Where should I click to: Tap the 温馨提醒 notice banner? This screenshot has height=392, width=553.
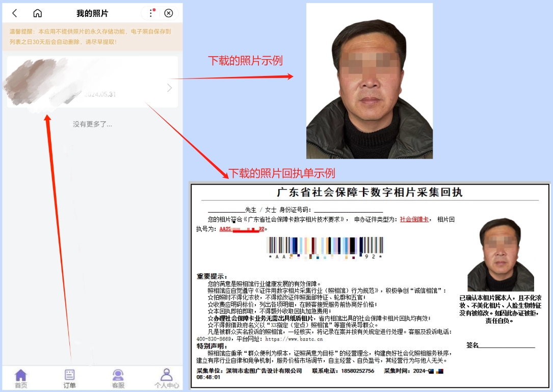coord(92,37)
